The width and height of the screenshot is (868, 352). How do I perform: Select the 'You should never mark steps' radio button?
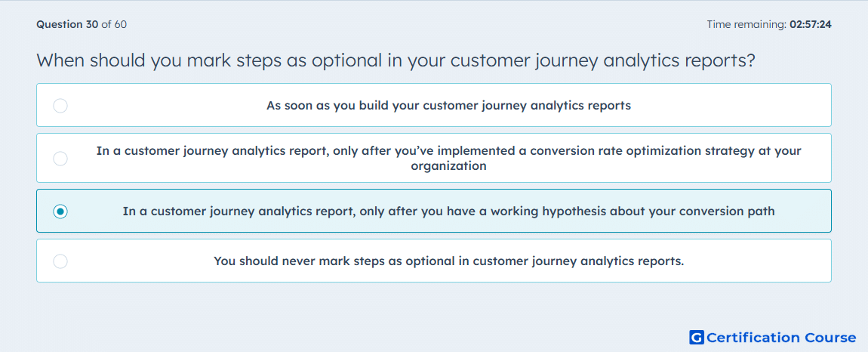(60, 261)
